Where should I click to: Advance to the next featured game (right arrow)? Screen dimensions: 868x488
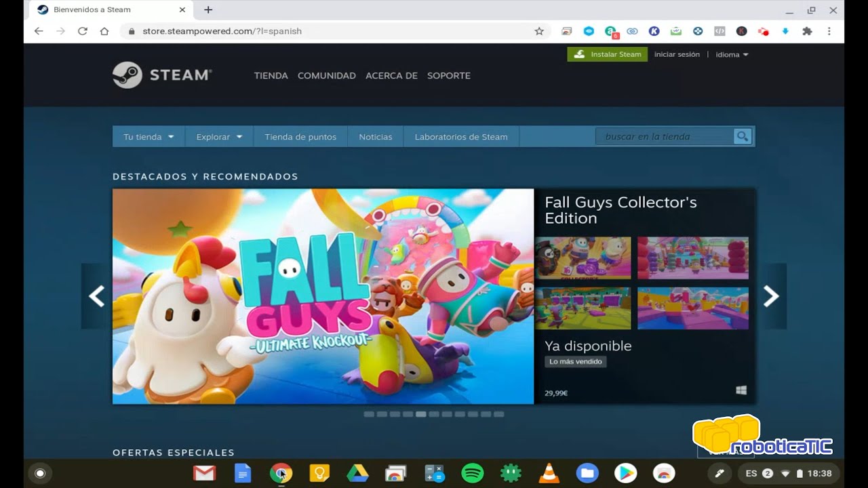coord(771,296)
